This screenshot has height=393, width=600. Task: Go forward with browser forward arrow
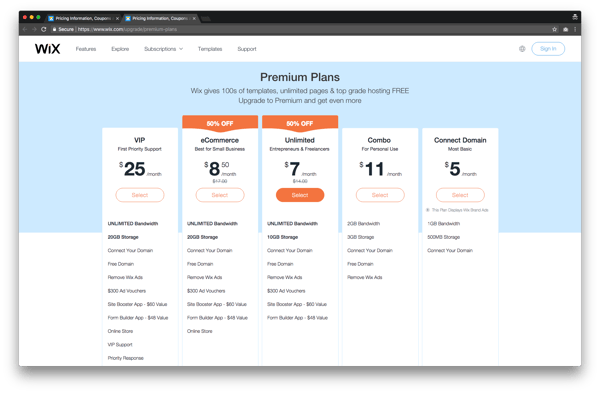(x=34, y=29)
